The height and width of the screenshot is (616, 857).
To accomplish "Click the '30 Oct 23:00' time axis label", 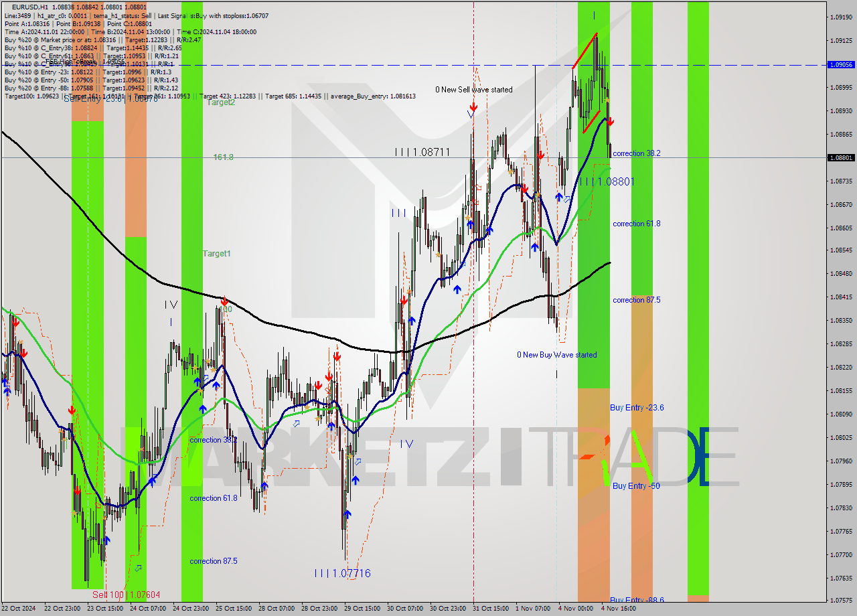I will point(449,609).
